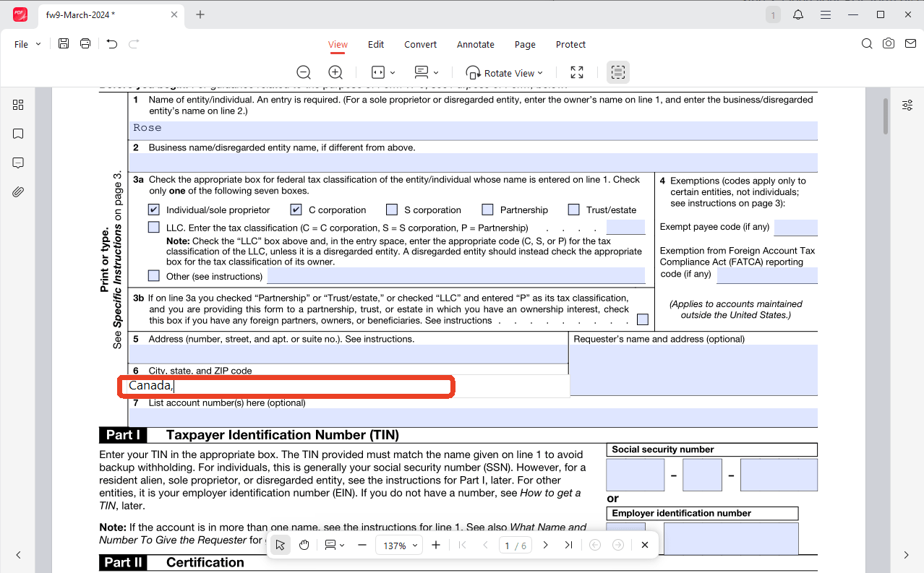Check the line 3b foreign partners box
Viewport: 924px width, 573px height.
click(x=642, y=319)
